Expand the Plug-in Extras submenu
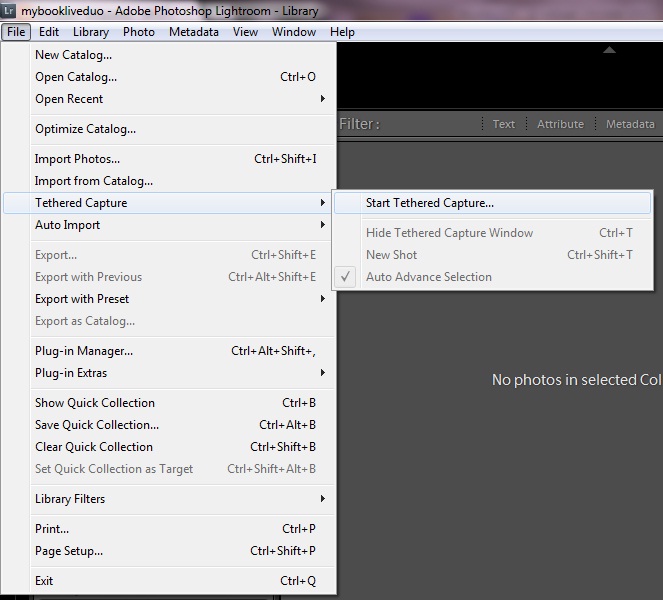 coord(169,373)
